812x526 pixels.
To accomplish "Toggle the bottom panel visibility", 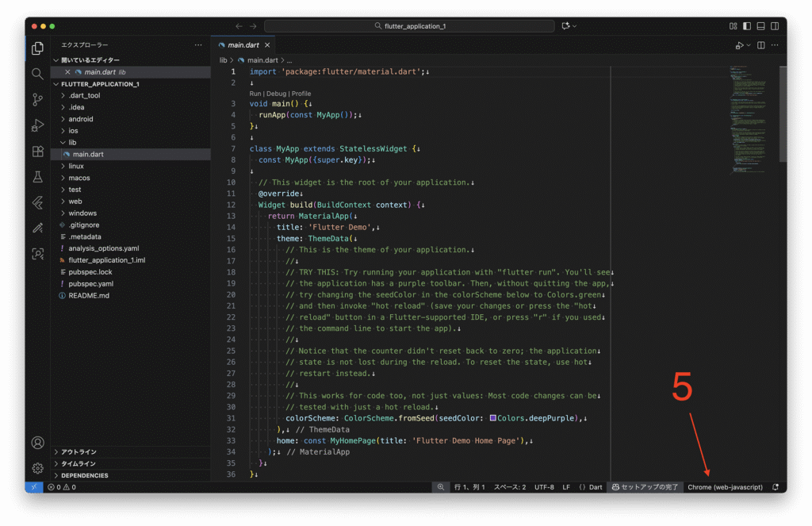I will point(760,26).
